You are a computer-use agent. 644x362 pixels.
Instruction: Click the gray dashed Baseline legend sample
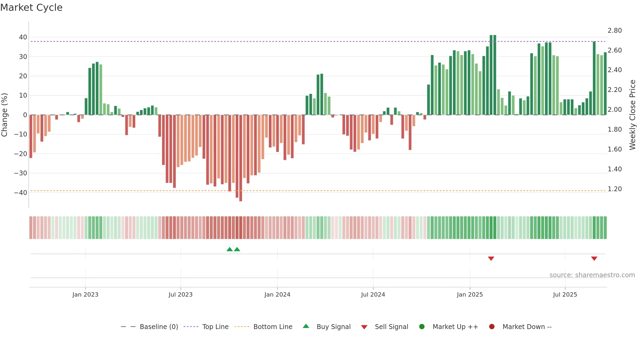click(x=128, y=327)
